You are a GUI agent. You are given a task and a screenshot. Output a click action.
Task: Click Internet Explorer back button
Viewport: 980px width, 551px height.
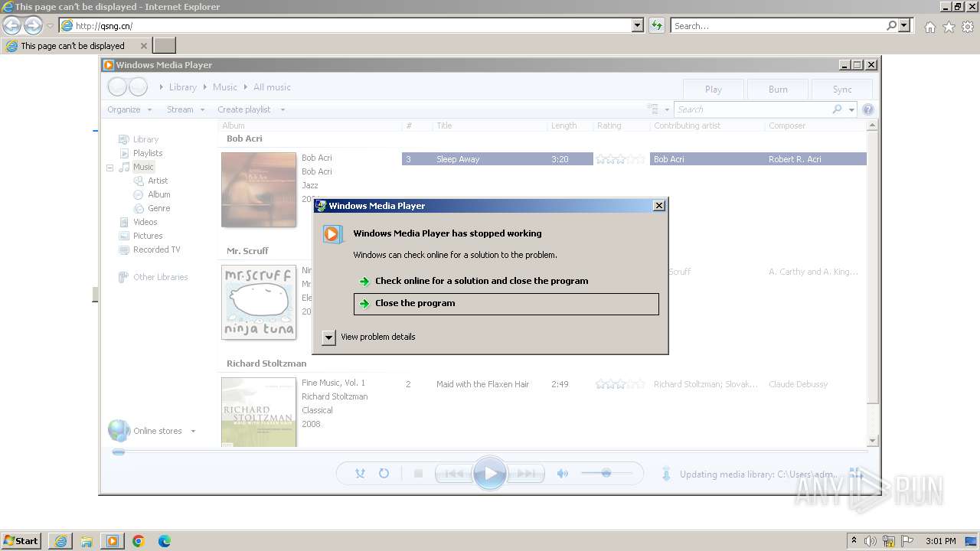[11, 25]
